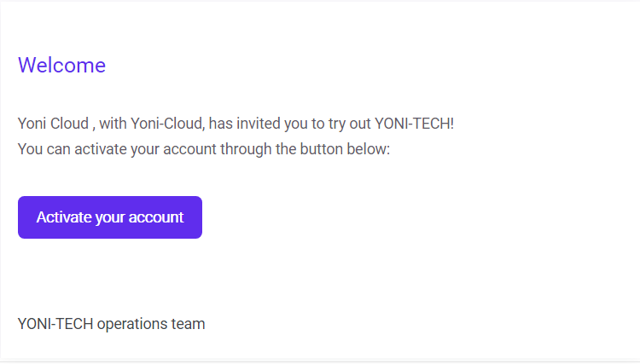Click the word team in signature
Screen dimensions: 640x364
coord(189,324)
